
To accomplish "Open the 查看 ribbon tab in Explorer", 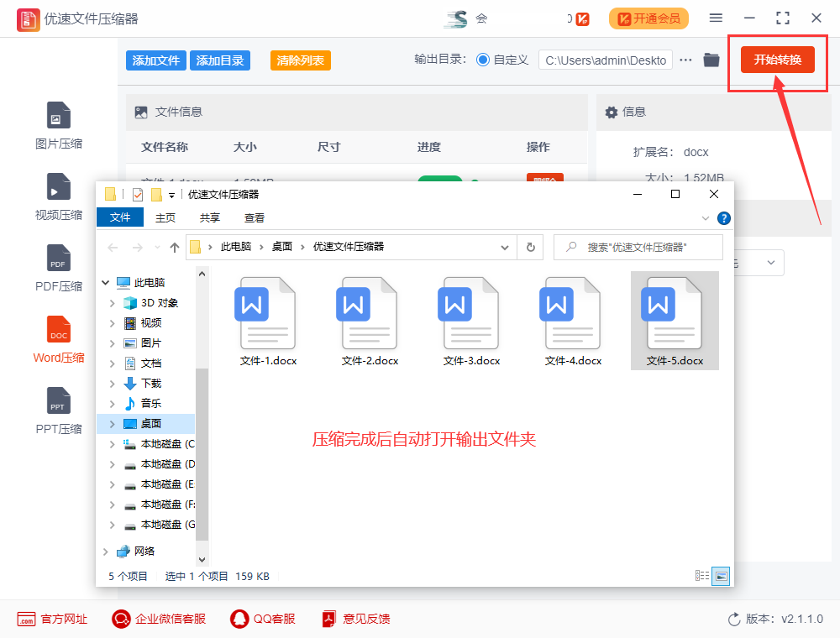I will click(x=255, y=217).
